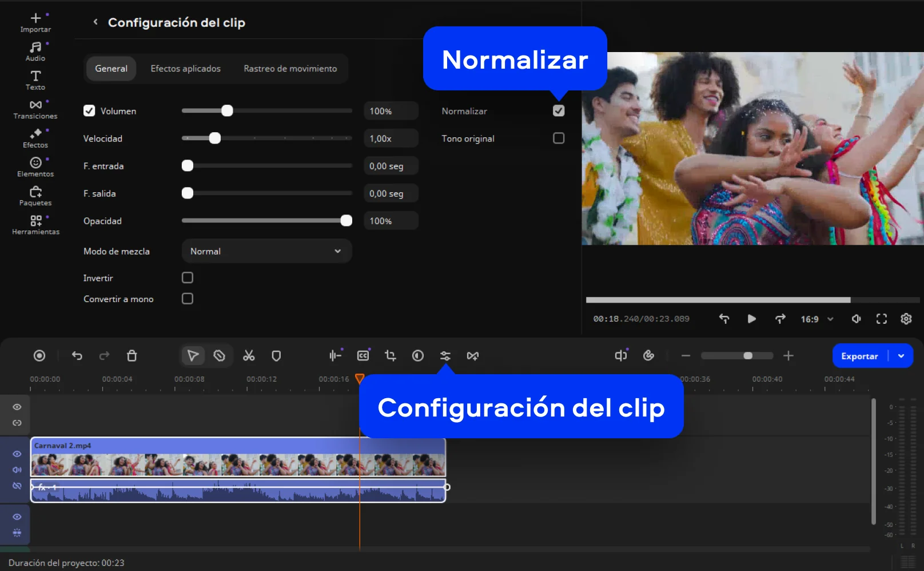Enable the Tono original checkbox
The height and width of the screenshot is (571, 924).
pos(559,138)
